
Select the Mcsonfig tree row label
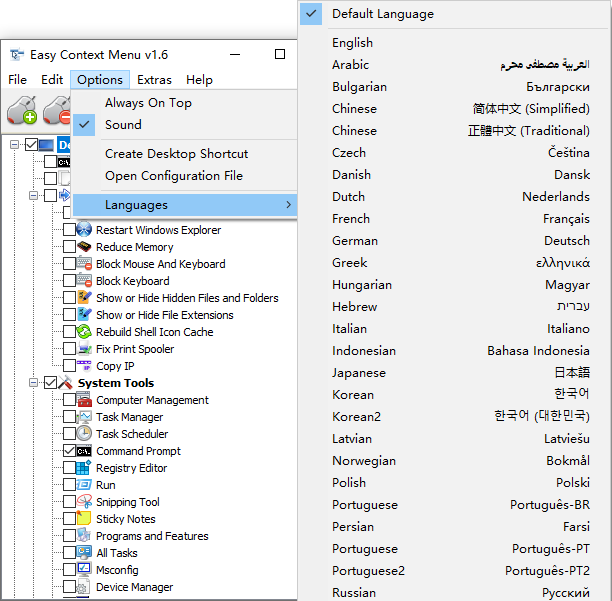117,570
